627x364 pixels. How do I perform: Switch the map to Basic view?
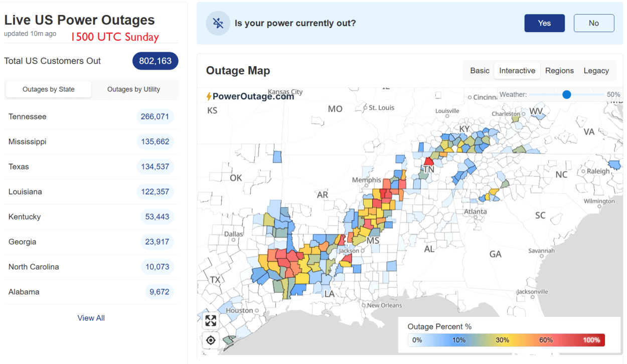[x=479, y=71]
